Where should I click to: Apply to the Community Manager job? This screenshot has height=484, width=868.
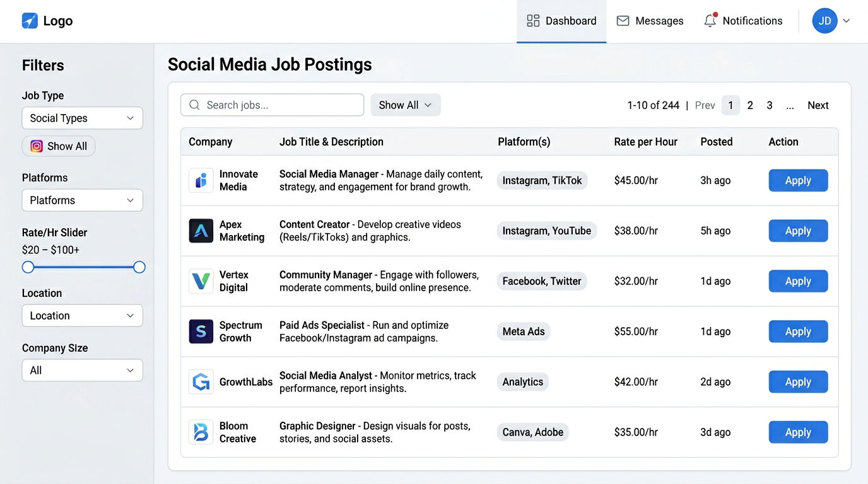click(798, 281)
